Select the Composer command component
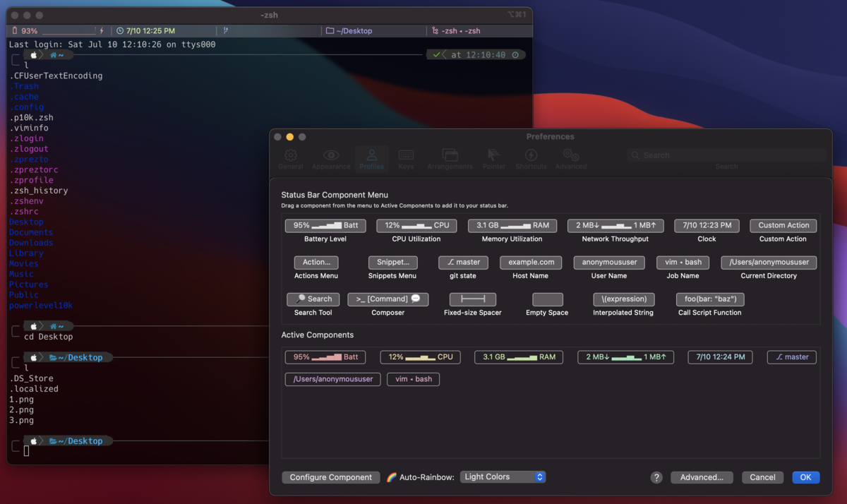This screenshot has height=504, width=847. pyautogui.click(x=388, y=299)
